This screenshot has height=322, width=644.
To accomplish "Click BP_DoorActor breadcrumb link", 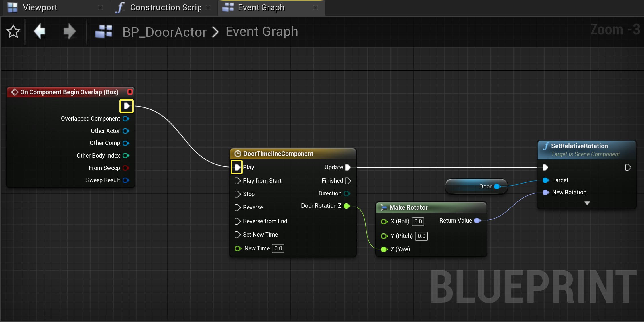I will tap(164, 32).
